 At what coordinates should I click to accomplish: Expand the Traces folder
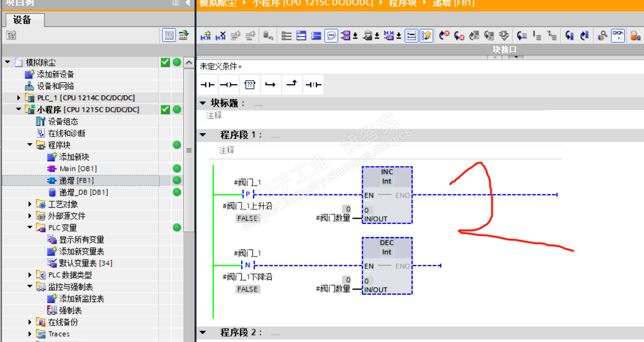(x=30, y=334)
